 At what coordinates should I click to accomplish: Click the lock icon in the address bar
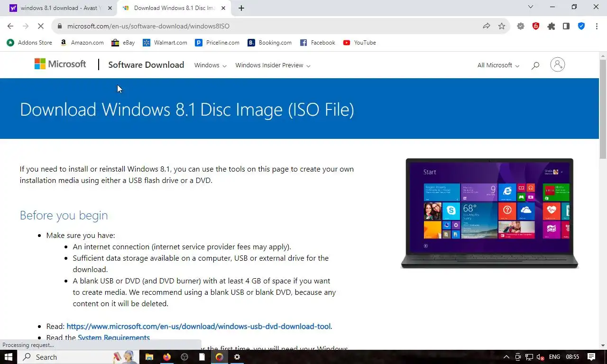[59, 26]
